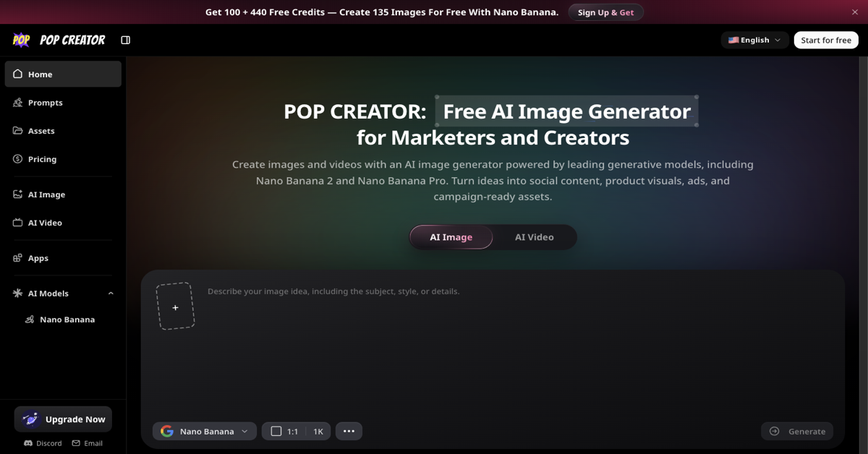Click the arrow icon in the Generate button
The width and height of the screenshot is (868, 454).
point(775,432)
